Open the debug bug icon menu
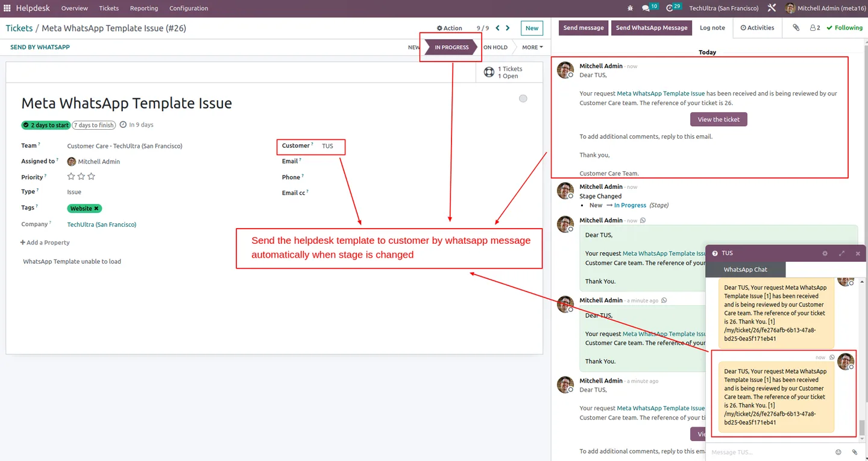The height and width of the screenshot is (461, 868). pos(631,8)
